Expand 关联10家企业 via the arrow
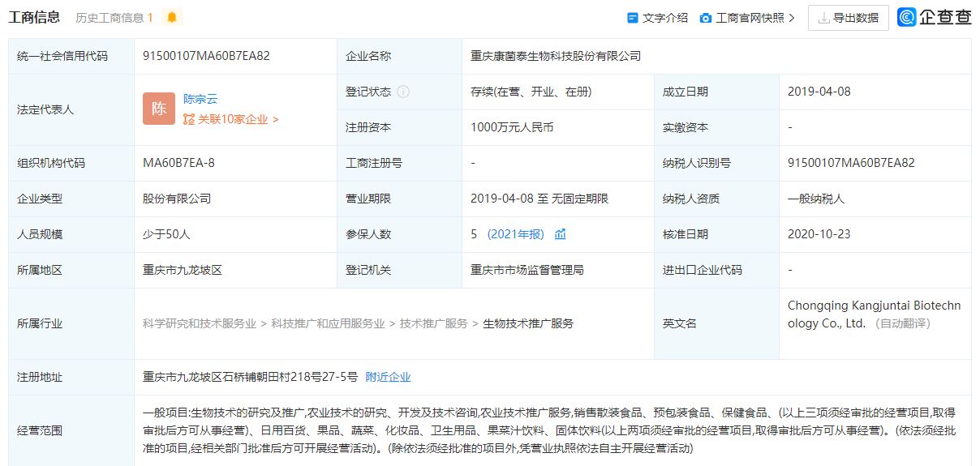The image size is (980, 466). pyautogui.click(x=276, y=119)
